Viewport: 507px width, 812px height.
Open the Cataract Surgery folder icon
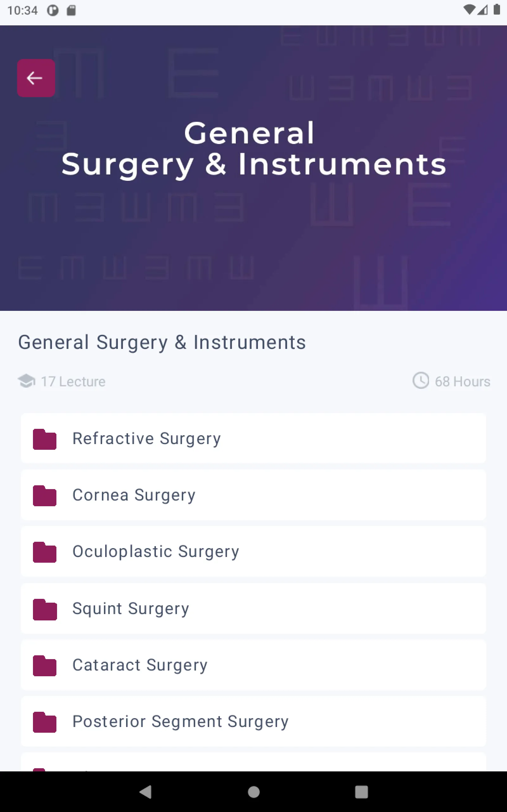(x=45, y=665)
